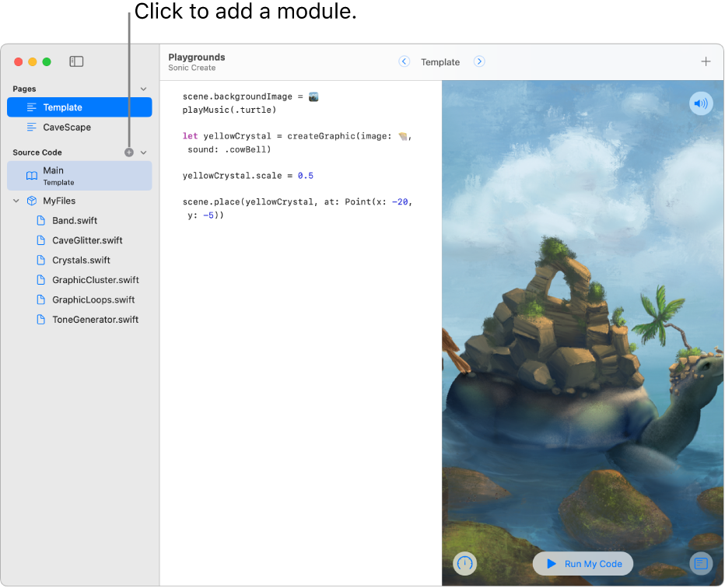
Task: Collapse the Source Code section chevron
Action: pyautogui.click(x=143, y=152)
